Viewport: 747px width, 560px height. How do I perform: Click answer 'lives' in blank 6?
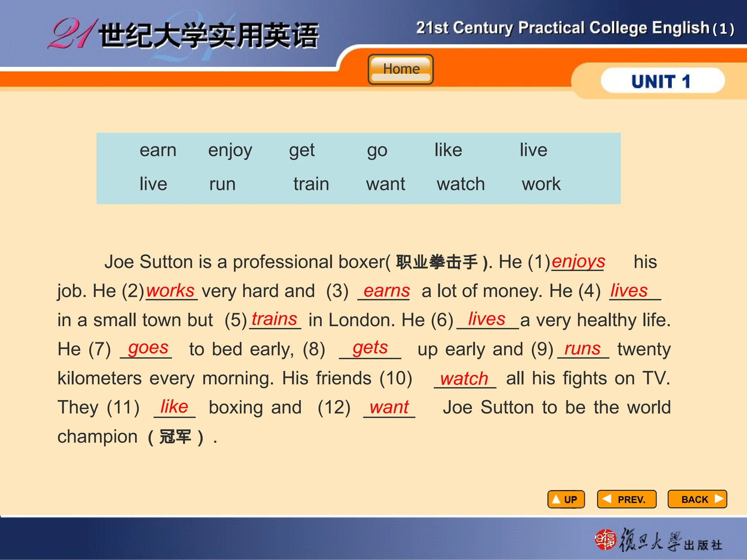click(x=487, y=319)
